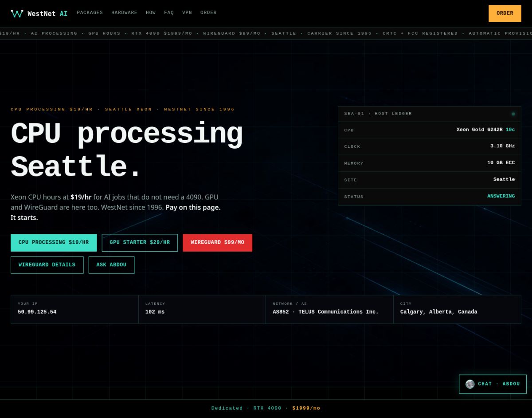Viewport: 532px width, 418px height.
Task: Click CARRIER SINCE 1996 in the ticker
Action: tap(340, 33)
